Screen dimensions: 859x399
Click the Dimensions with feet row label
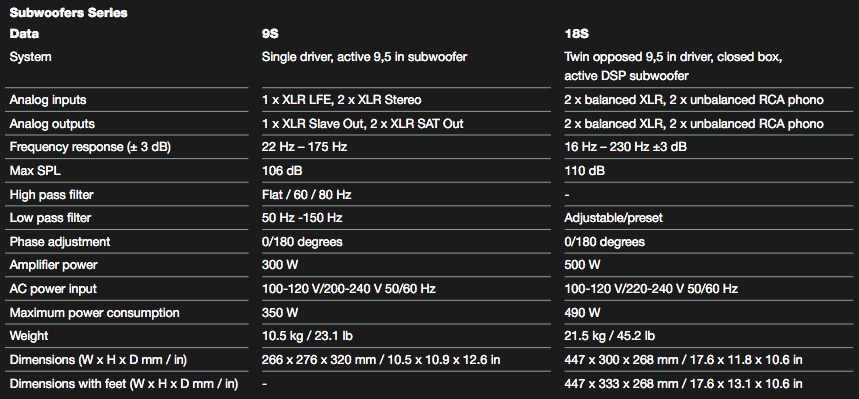click(124, 384)
